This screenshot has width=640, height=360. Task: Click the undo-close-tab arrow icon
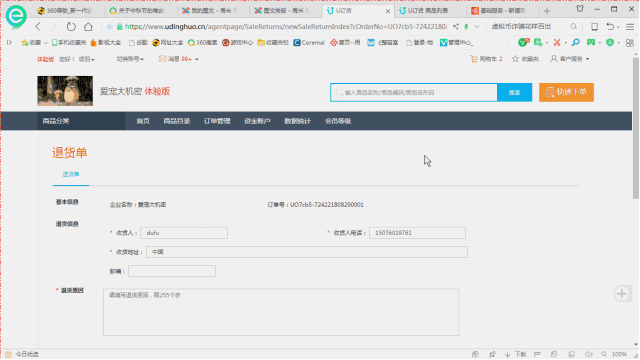pos(610,27)
